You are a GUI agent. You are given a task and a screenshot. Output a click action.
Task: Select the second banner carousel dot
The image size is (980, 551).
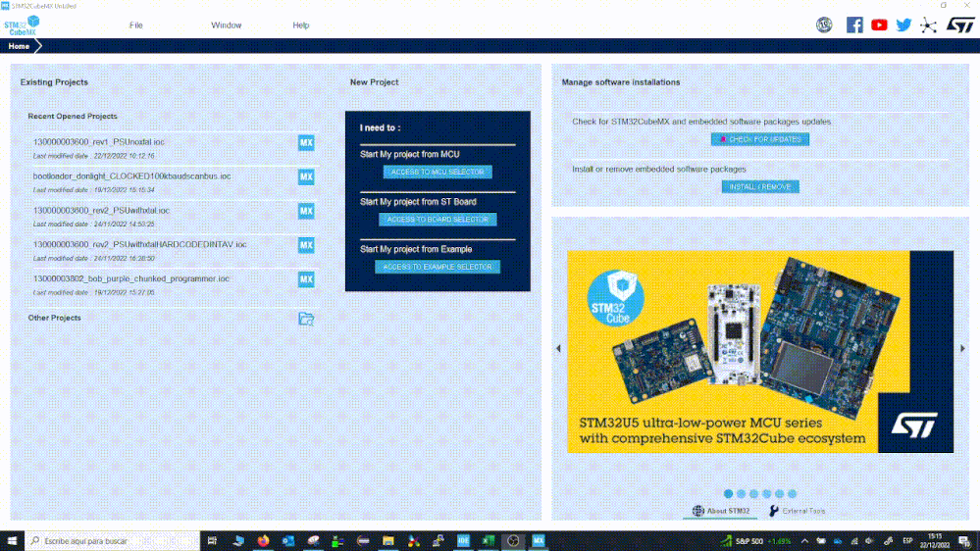click(742, 493)
